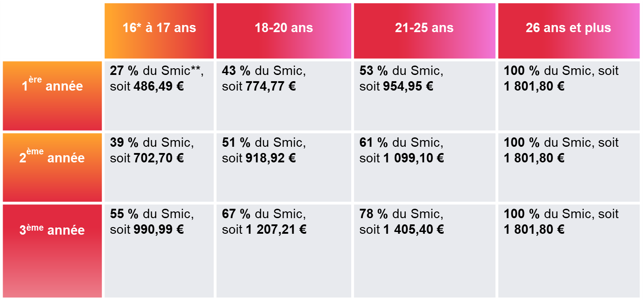The width and height of the screenshot is (644, 302).
Task: Select third-year 100 % du Smic cell
Action: (x=569, y=251)
